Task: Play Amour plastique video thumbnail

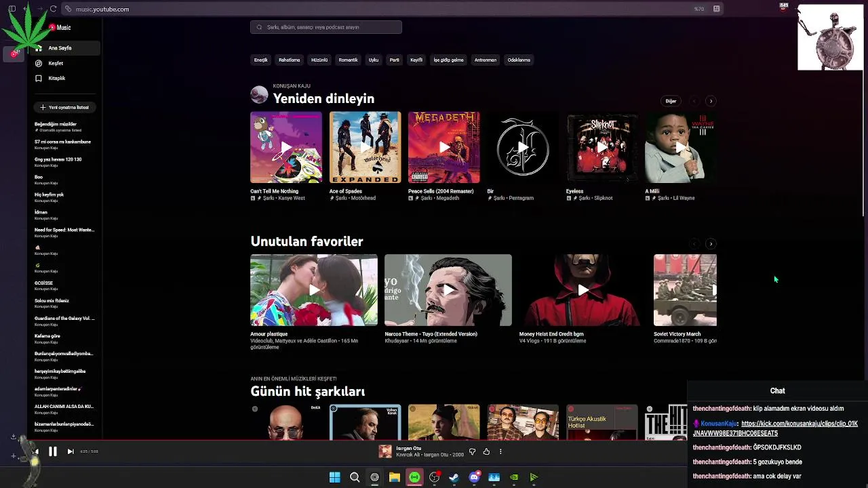Action: (x=314, y=290)
